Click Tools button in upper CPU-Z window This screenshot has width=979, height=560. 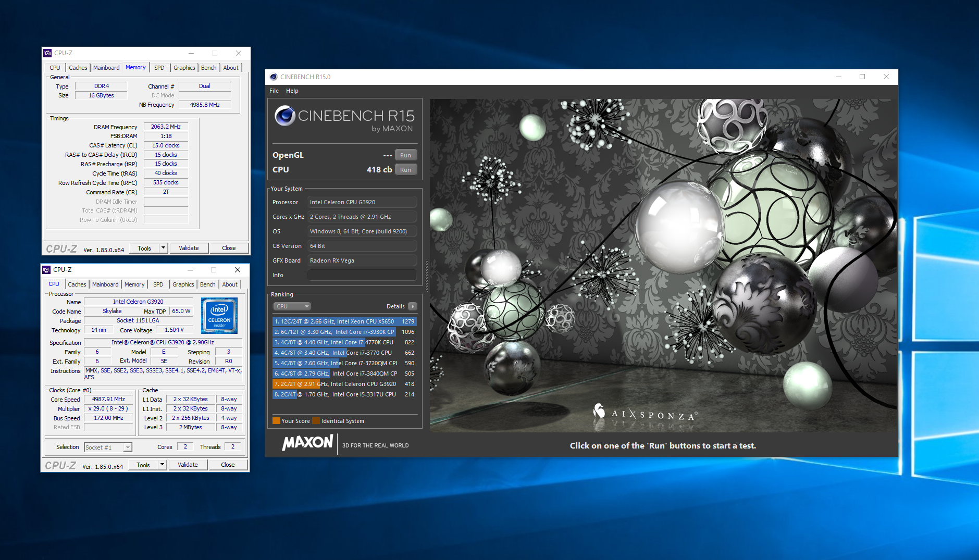point(144,248)
